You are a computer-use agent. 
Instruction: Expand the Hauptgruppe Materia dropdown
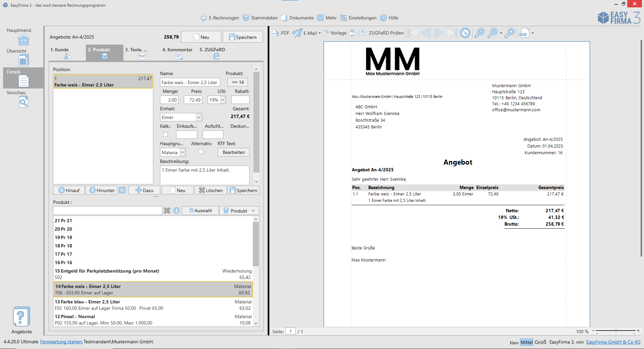182,153
